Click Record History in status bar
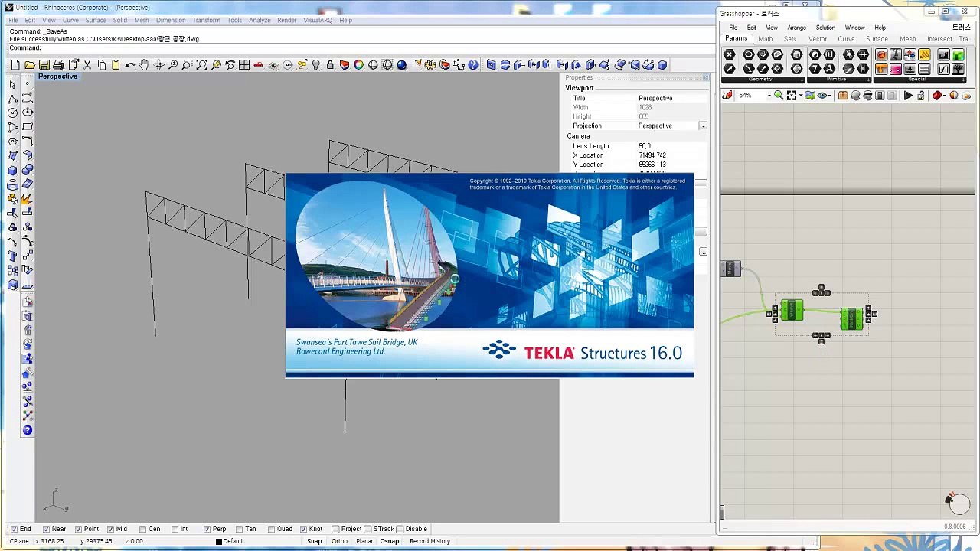Viewport: 980px width, 551px height. click(430, 541)
